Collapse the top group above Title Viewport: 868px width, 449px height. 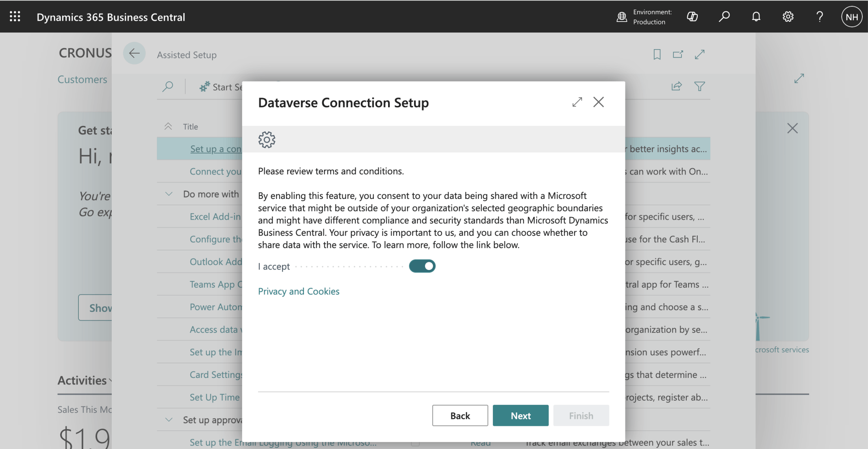[x=168, y=126]
